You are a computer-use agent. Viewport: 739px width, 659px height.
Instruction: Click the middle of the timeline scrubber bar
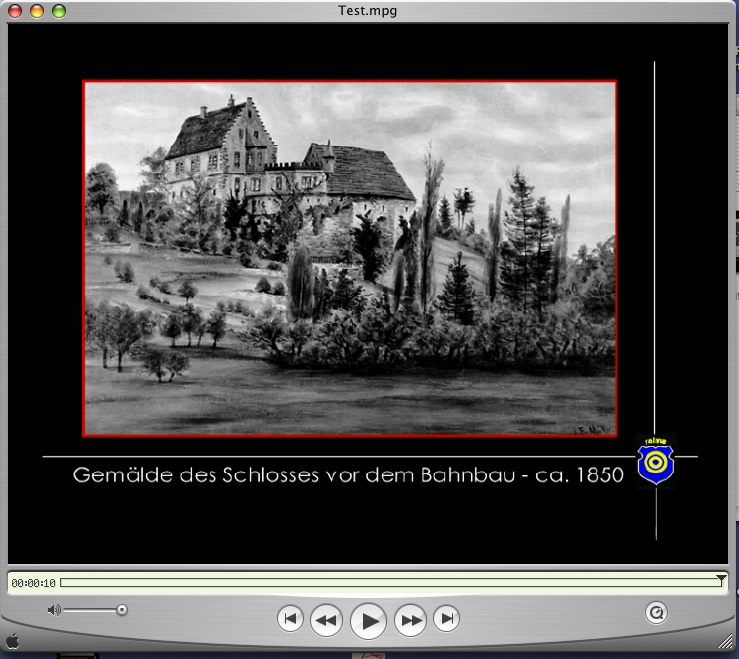pos(390,582)
